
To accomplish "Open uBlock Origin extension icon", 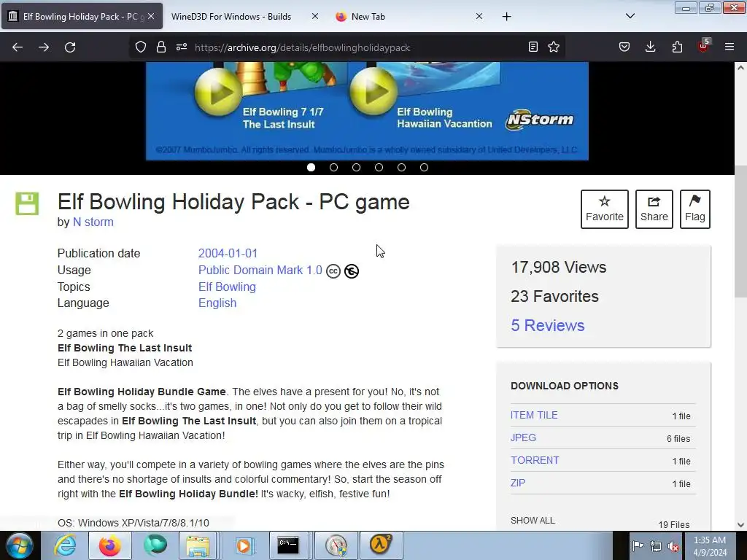I will [704, 46].
